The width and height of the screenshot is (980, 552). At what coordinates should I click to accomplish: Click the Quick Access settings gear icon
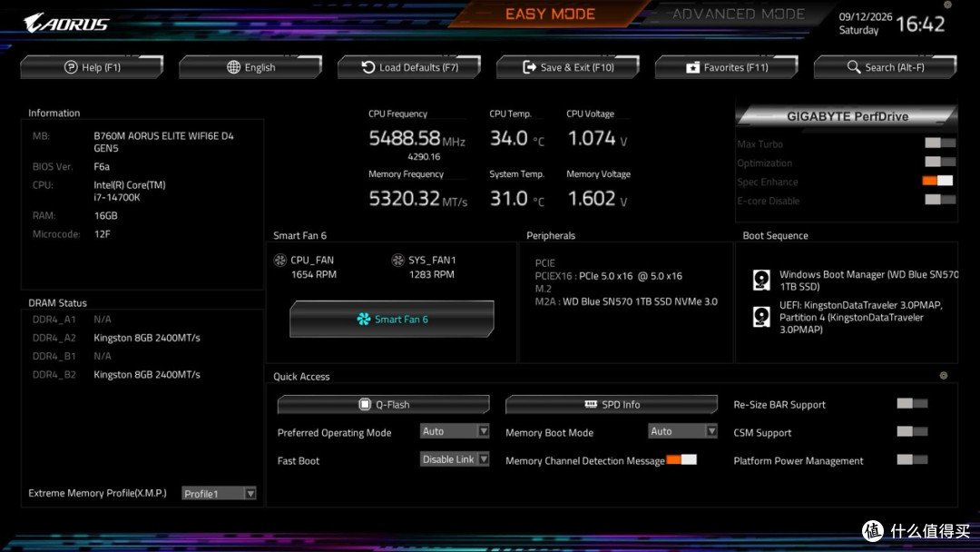tap(944, 376)
